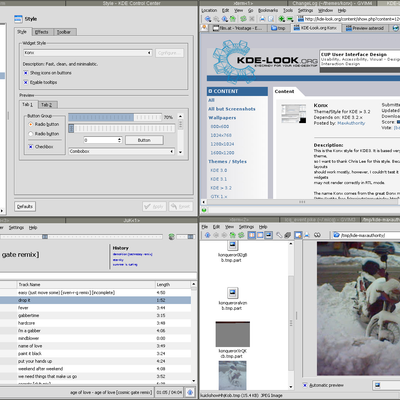The width and height of the screenshot is (400, 400).
Task: Click Themes / Styles link in sidebar
Action: [228, 162]
